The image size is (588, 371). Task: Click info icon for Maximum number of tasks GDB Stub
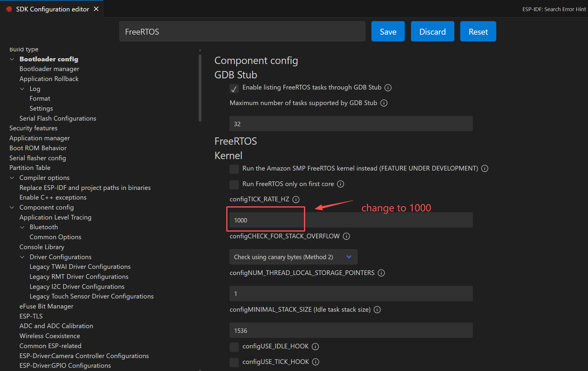click(384, 103)
